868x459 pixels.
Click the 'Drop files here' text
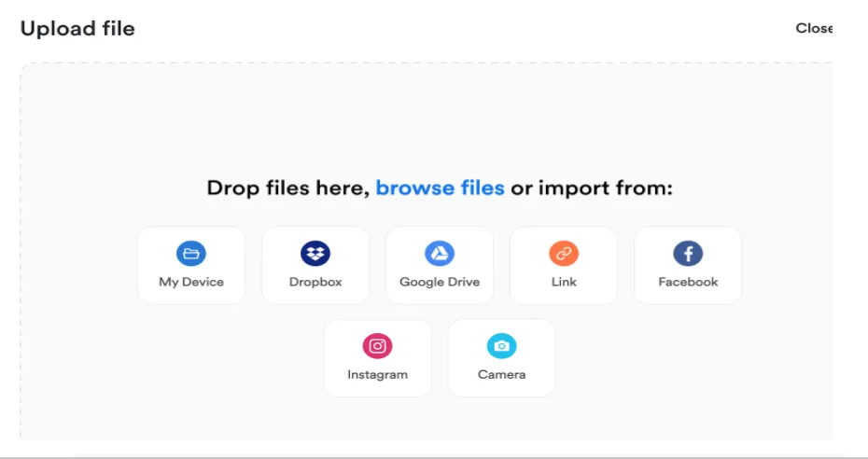coord(288,188)
